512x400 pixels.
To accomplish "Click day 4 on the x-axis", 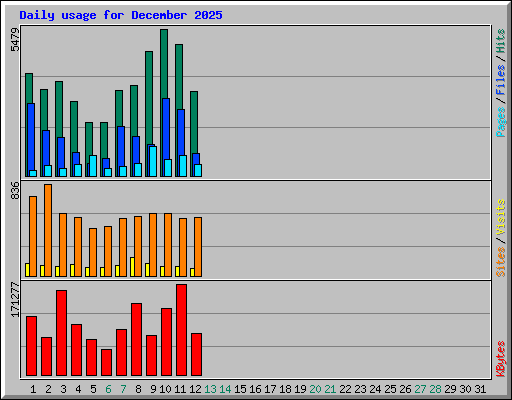I will tap(78, 389).
